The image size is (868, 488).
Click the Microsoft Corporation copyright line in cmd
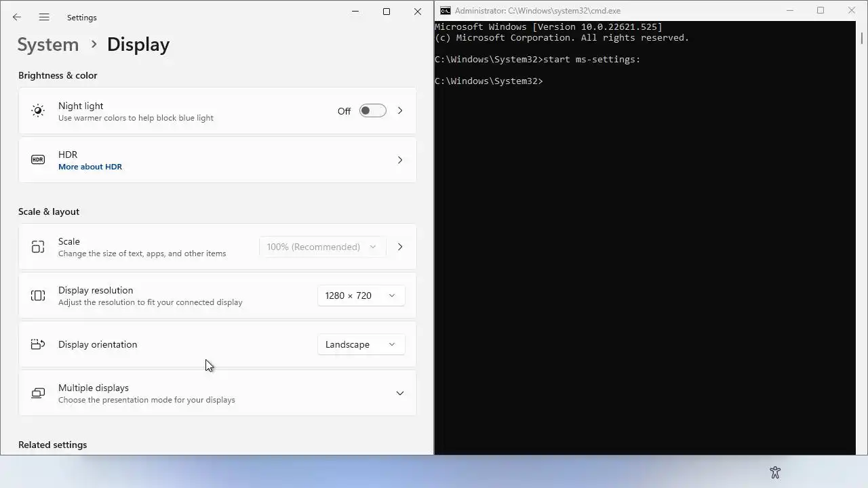coord(562,38)
